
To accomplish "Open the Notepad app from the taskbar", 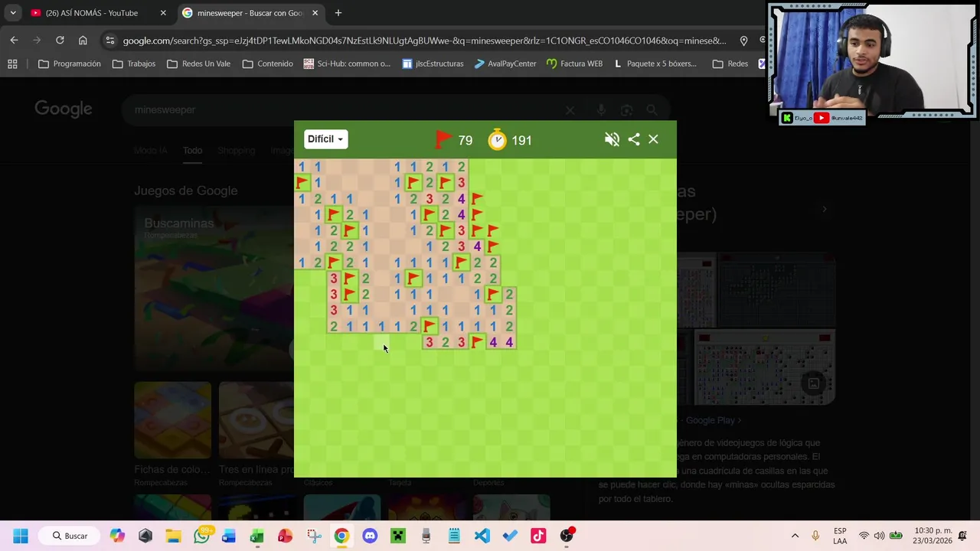I will click(x=454, y=536).
